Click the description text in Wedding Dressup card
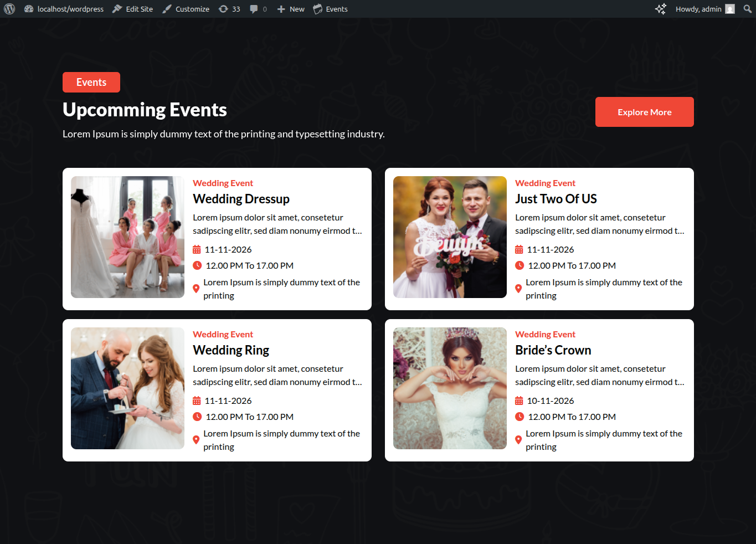756x544 pixels. coord(277,224)
